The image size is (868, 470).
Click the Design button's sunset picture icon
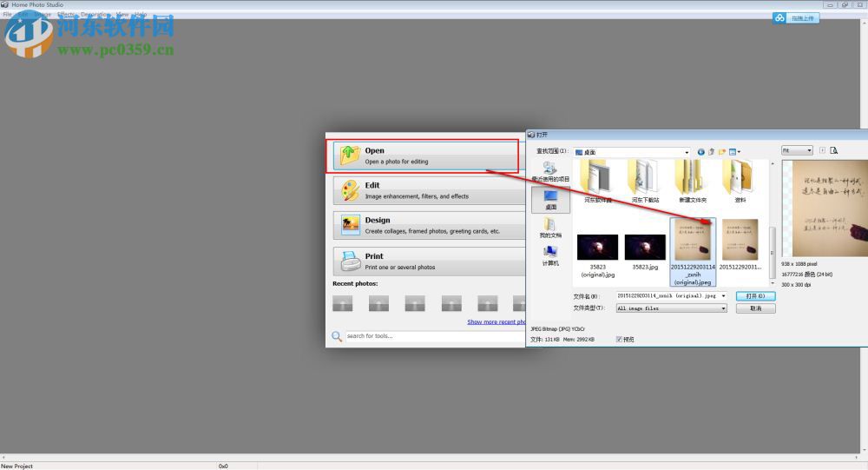[350, 225]
